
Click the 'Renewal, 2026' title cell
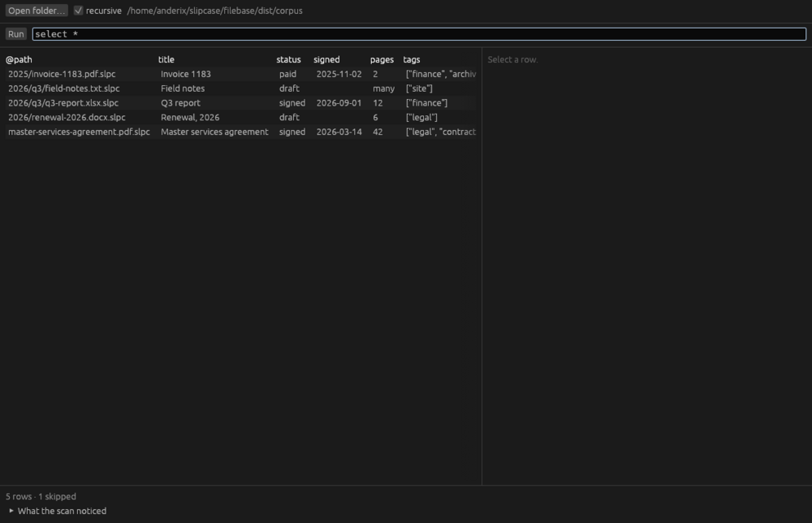pyautogui.click(x=190, y=118)
